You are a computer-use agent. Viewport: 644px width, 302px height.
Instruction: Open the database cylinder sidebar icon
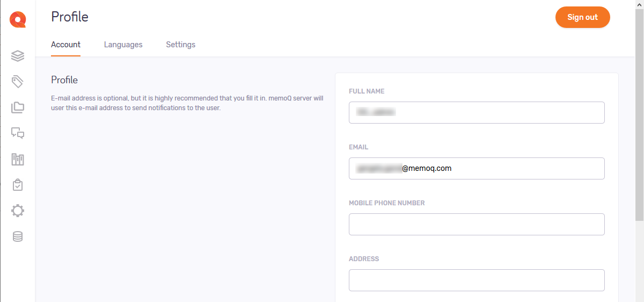pyautogui.click(x=18, y=236)
